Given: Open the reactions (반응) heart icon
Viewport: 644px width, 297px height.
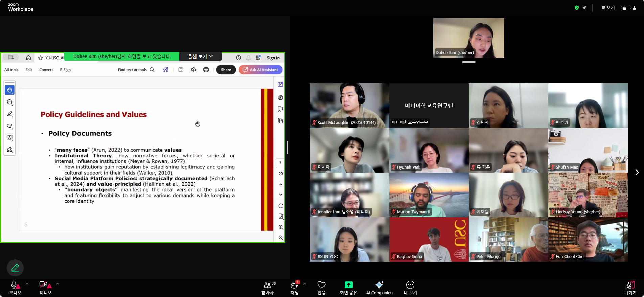Looking at the screenshot, I should (321, 285).
